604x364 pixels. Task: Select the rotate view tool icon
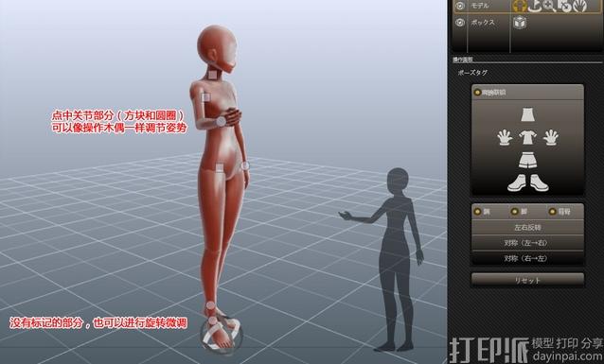536,6
